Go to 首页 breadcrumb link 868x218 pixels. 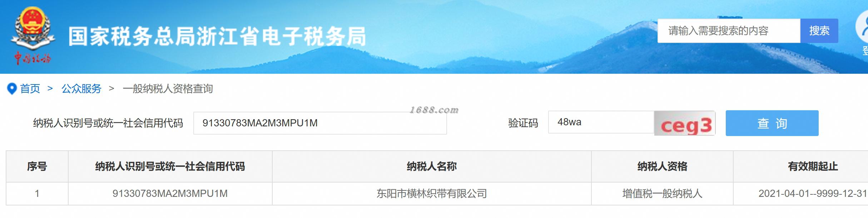(30, 88)
